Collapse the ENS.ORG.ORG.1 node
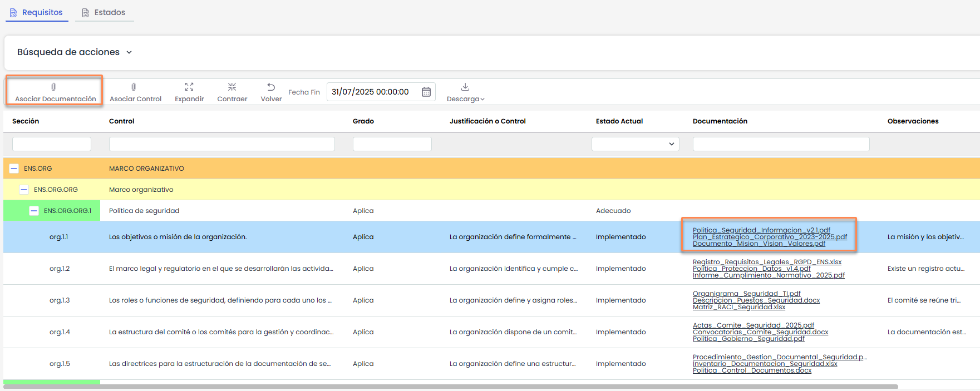This screenshot has width=980, height=391. (x=34, y=211)
